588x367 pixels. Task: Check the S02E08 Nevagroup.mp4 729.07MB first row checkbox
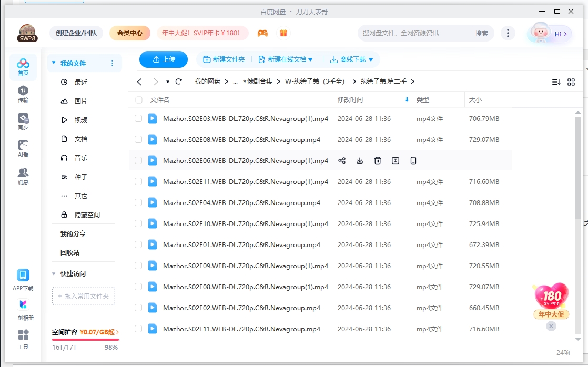click(x=138, y=139)
